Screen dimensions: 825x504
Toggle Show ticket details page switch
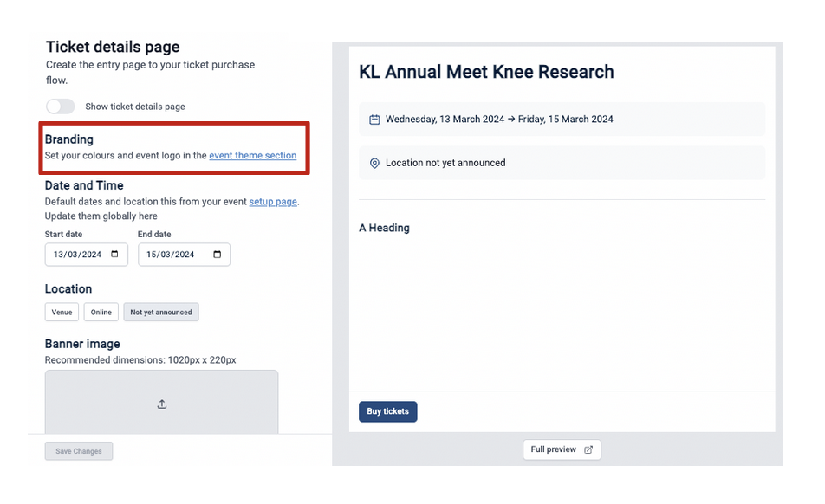60,107
